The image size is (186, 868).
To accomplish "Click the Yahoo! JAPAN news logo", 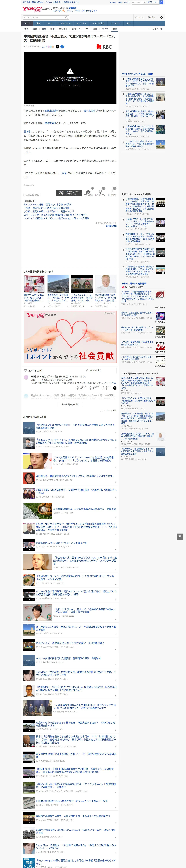I will [x=37, y=9].
